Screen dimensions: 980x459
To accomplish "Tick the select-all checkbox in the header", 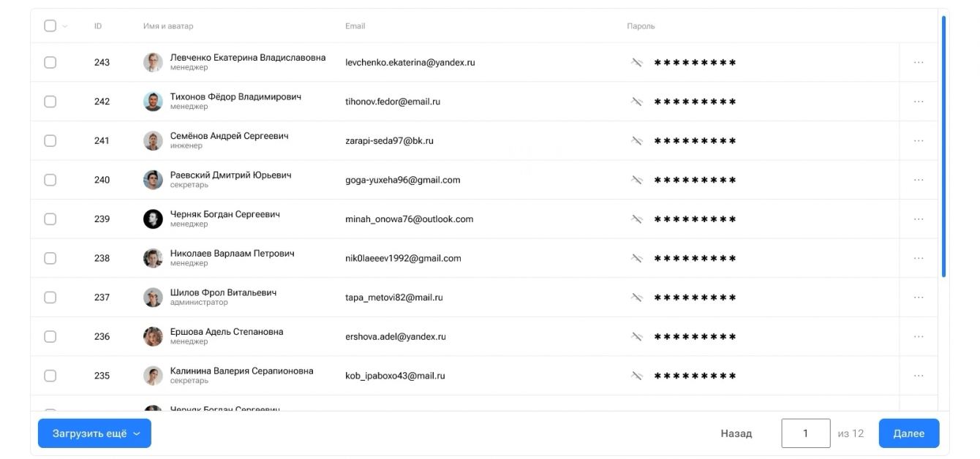I will point(50,26).
